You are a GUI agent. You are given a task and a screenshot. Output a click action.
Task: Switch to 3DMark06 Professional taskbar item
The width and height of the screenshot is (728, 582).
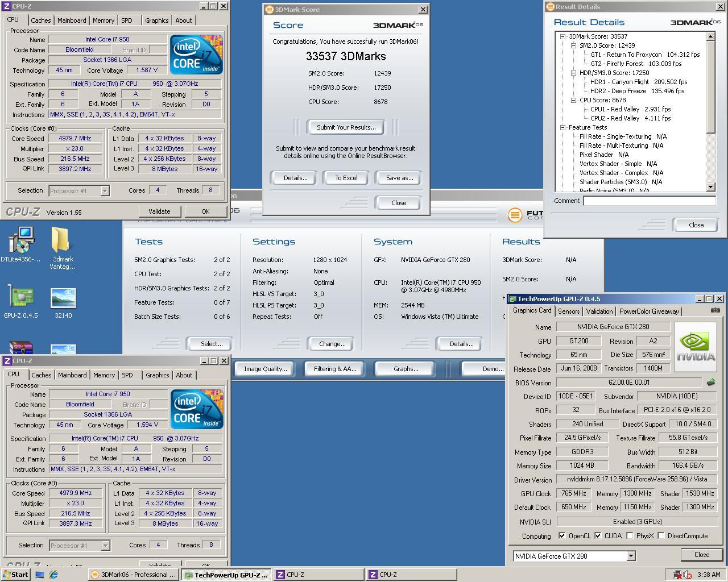[134, 575]
